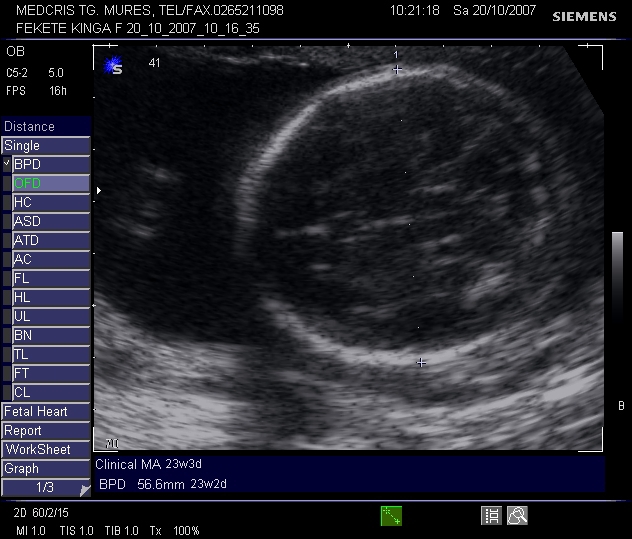Image resolution: width=632 pixels, height=539 pixels.
Task: Open the Report menu item
Action: pos(45,430)
